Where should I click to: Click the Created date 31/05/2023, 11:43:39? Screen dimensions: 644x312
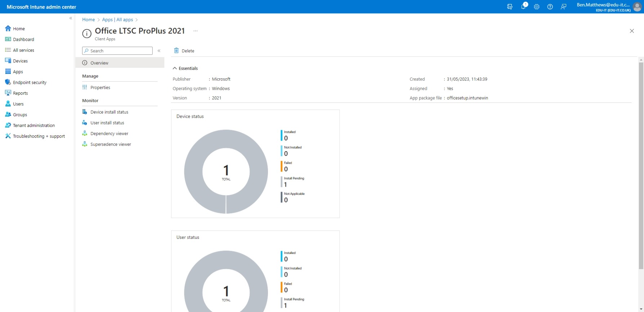(x=467, y=79)
